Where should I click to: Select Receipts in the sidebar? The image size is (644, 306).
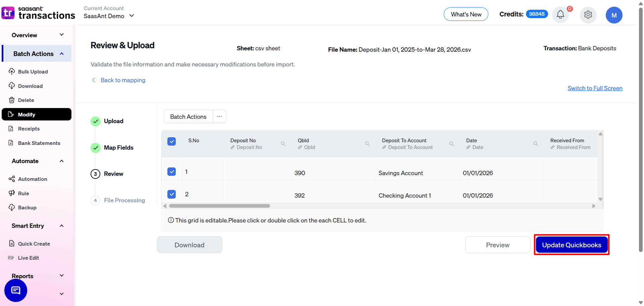coord(29,129)
